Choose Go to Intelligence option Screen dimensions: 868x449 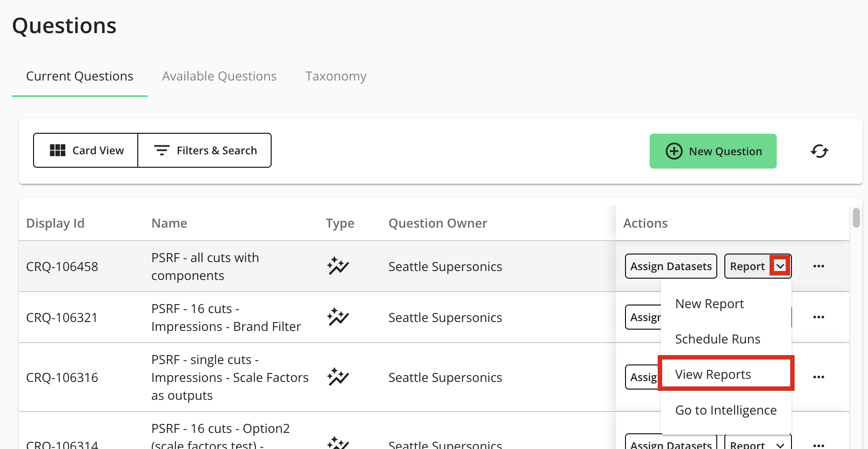(725, 410)
